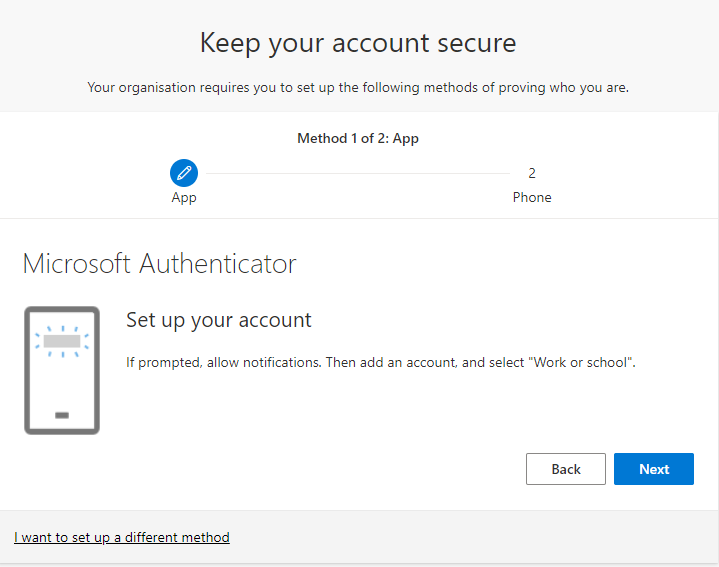Image resolution: width=719 pixels, height=567 pixels.
Task: Go back with the Back button
Action: [566, 469]
